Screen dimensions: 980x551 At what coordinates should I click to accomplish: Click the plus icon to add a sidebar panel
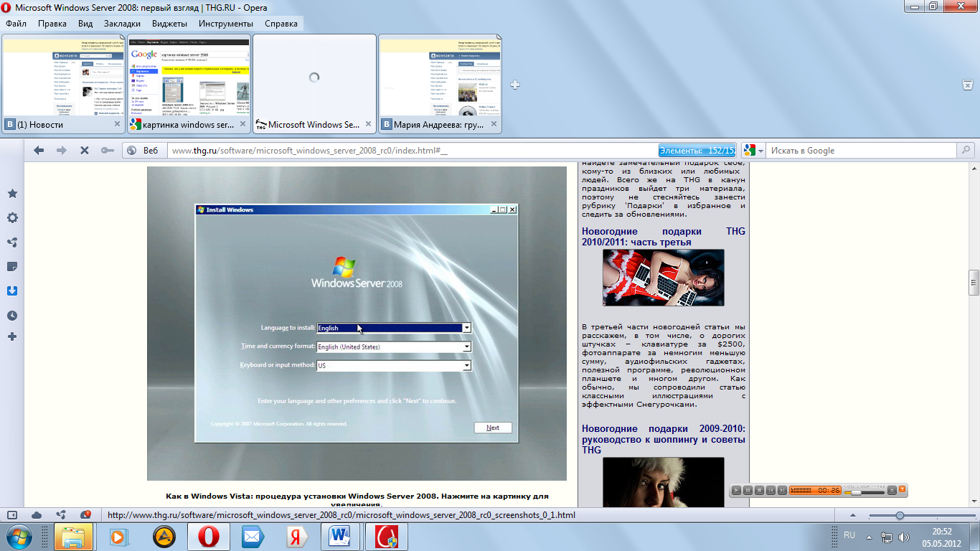click(x=12, y=336)
